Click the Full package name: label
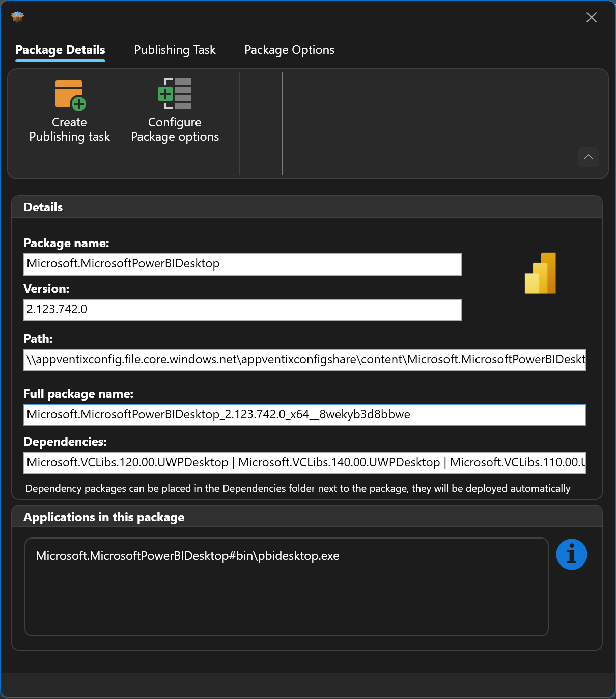This screenshot has height=699, width=616. pos(78,394)
